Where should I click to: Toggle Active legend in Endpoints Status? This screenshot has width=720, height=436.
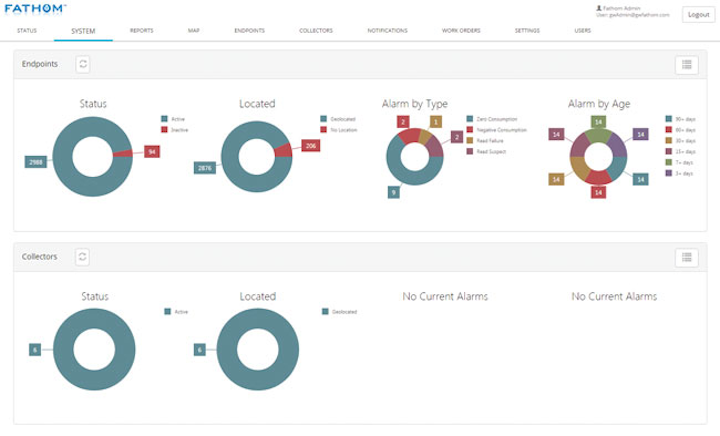(x=173, y=119)
